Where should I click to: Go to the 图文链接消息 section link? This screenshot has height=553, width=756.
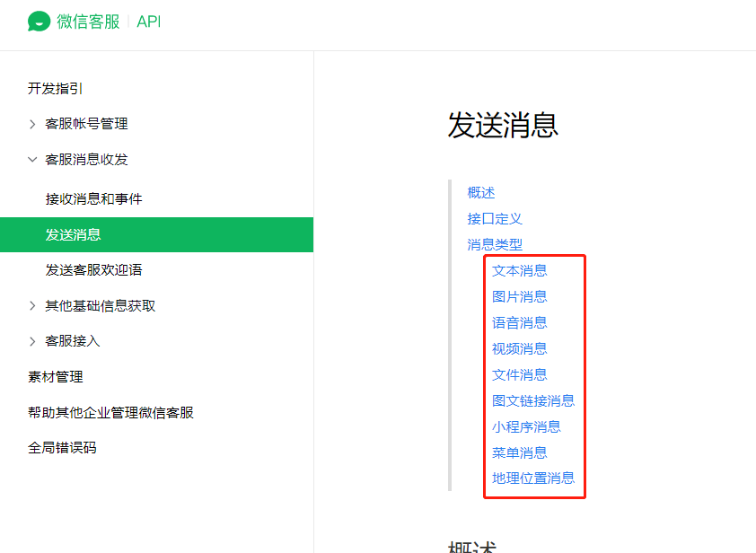point(533,400)
